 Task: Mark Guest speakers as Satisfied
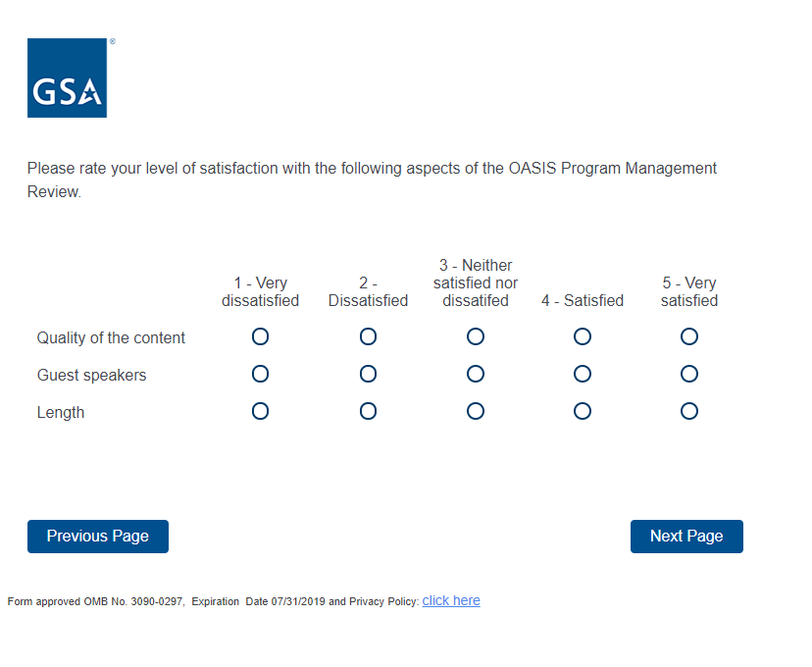click(583, 374)
